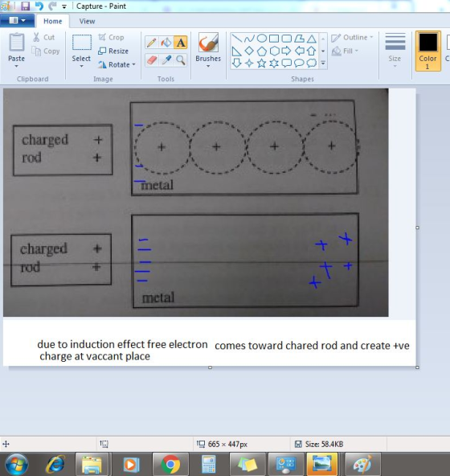The image size is (450, 476).
Task: Click the Magnifier tool
Action: [181, 60]
